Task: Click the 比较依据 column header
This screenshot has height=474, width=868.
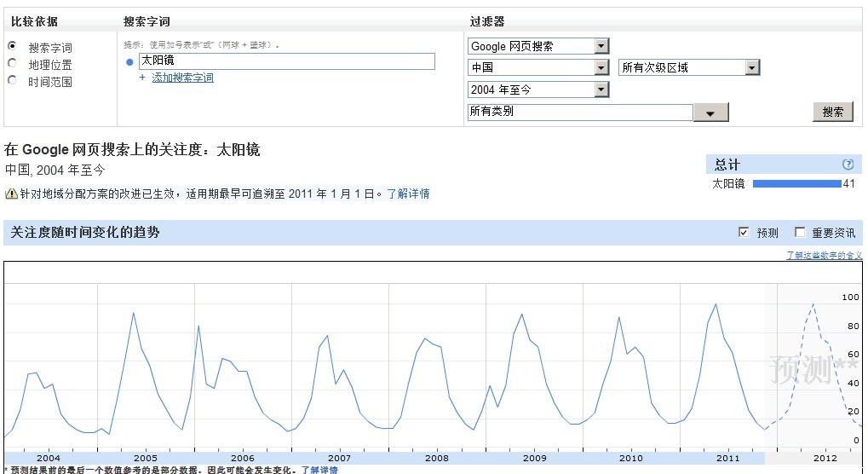Action: coord(34,21)
